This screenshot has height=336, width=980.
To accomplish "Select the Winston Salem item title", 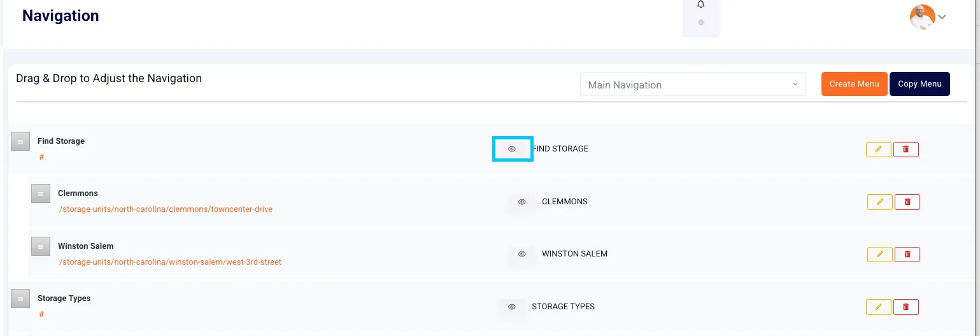I will tap(86, 246).
